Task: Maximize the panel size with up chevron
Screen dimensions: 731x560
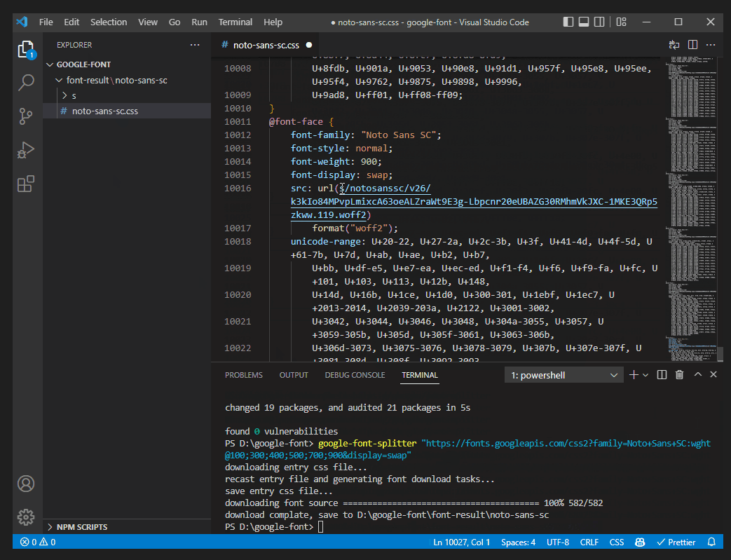Action: coord(698,374)
